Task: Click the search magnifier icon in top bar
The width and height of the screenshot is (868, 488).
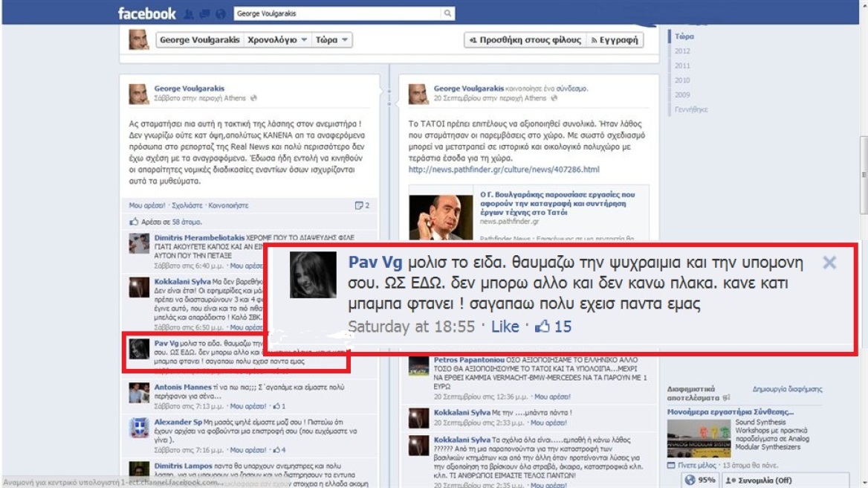Action: 447,13
